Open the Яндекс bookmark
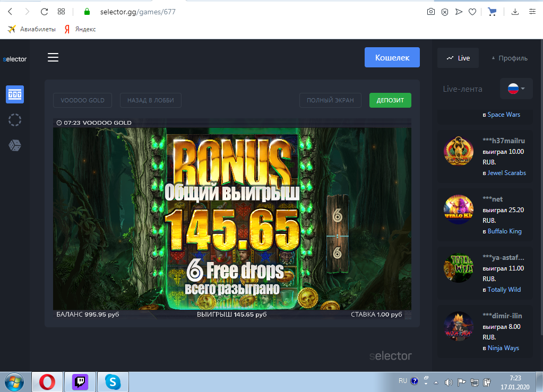 80,29
